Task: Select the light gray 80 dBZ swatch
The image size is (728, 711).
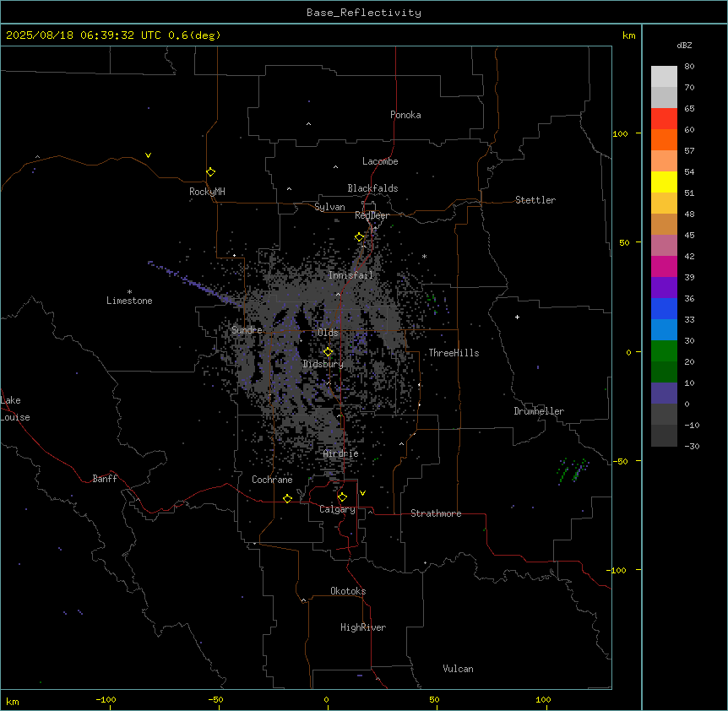Action: 664,76
